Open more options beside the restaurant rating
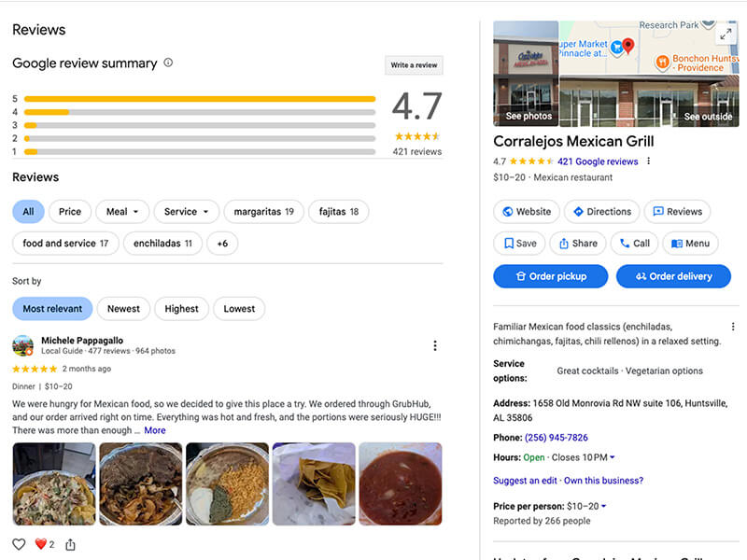 coord(649,161)
